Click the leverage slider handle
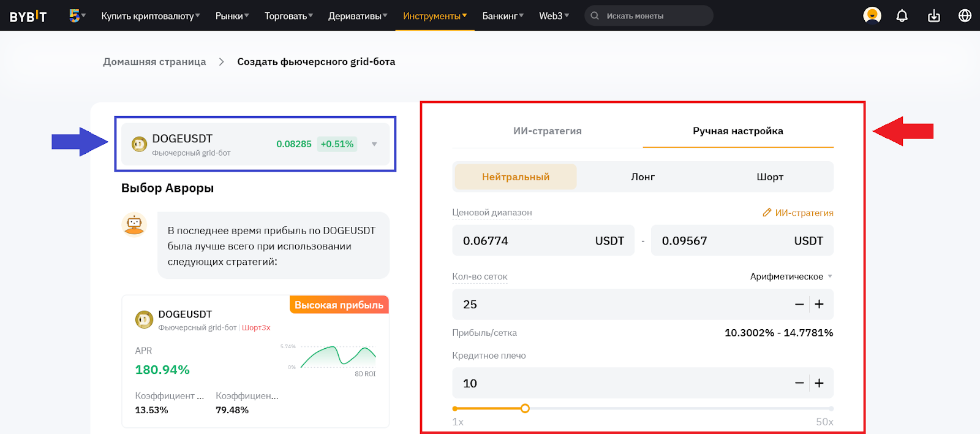The height and width of the screenshot is (434, 980). [525, 408]
